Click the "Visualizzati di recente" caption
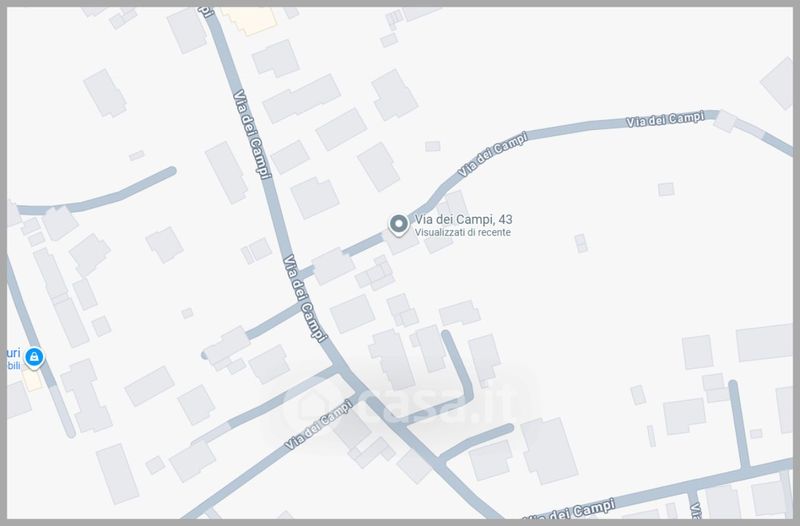Screen dimensions: 800x526 462,233
